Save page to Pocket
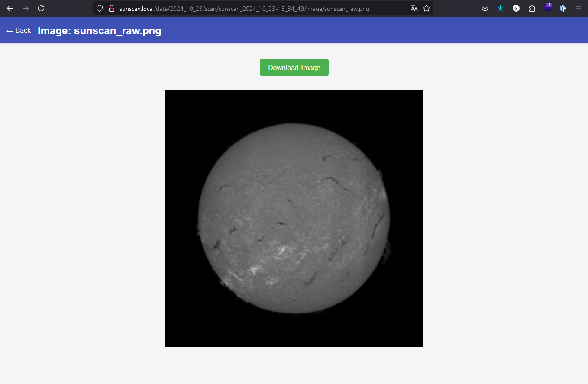 click(485, 8)
